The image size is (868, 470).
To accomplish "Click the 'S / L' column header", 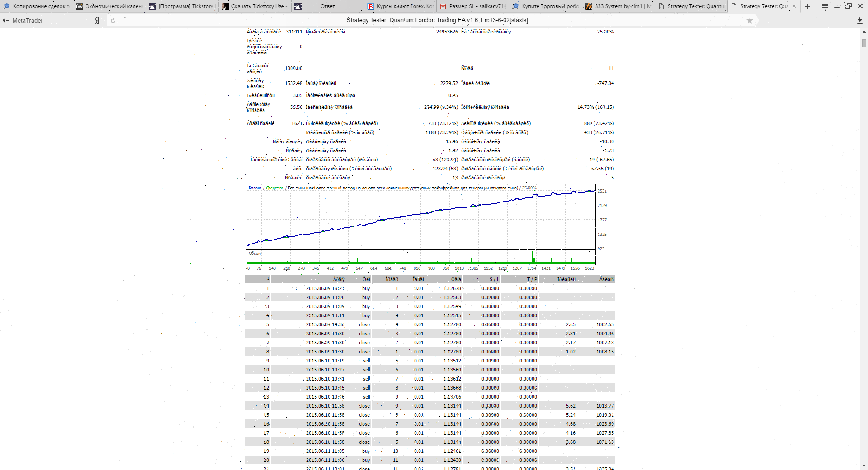I will pos(494,279).
